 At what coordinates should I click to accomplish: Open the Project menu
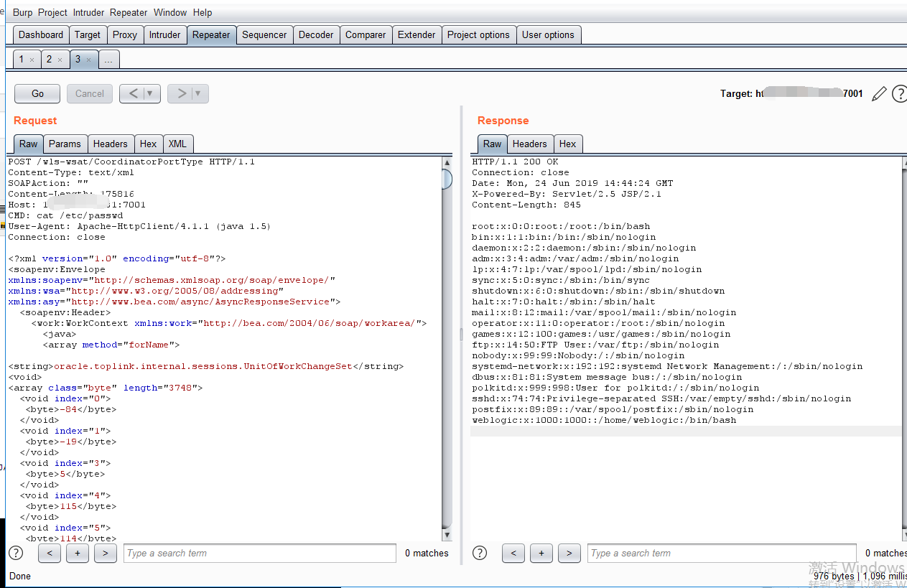[x=52, y=12]
